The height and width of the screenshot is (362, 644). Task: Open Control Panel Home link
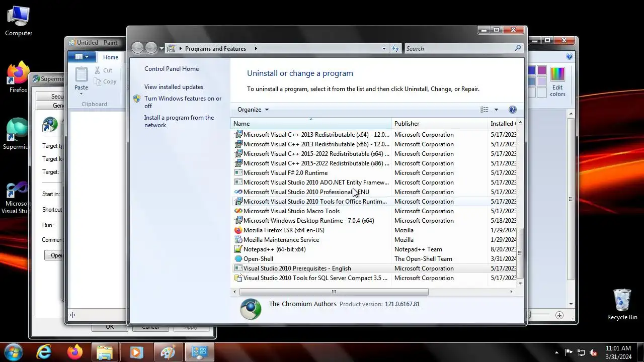tap(172, 69)
